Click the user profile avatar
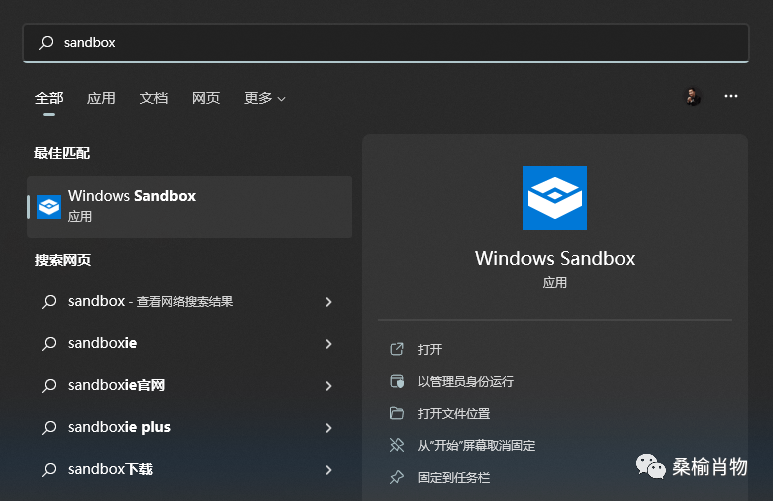 point(693,97)
